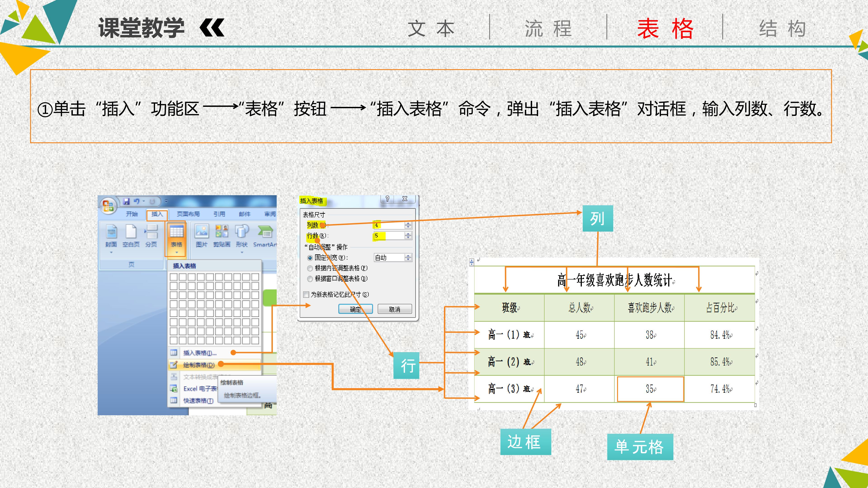Switch to the 开始 ribbon tab
This screenshot has height=488, width=868.
[132, 214]
